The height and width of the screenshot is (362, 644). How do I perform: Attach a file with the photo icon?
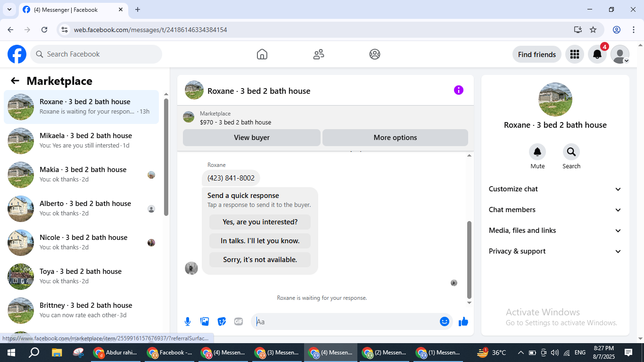(205, 321)
